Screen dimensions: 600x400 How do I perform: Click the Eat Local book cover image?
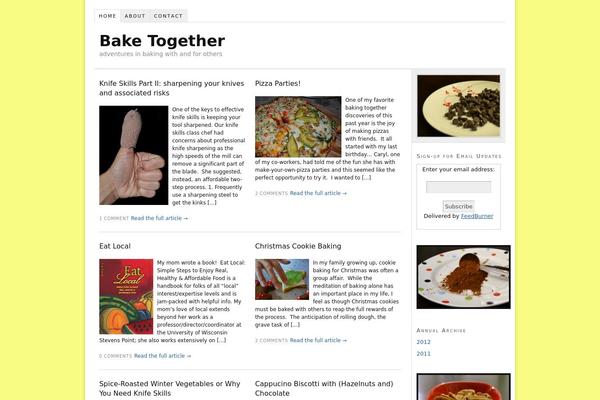(126, 297)
